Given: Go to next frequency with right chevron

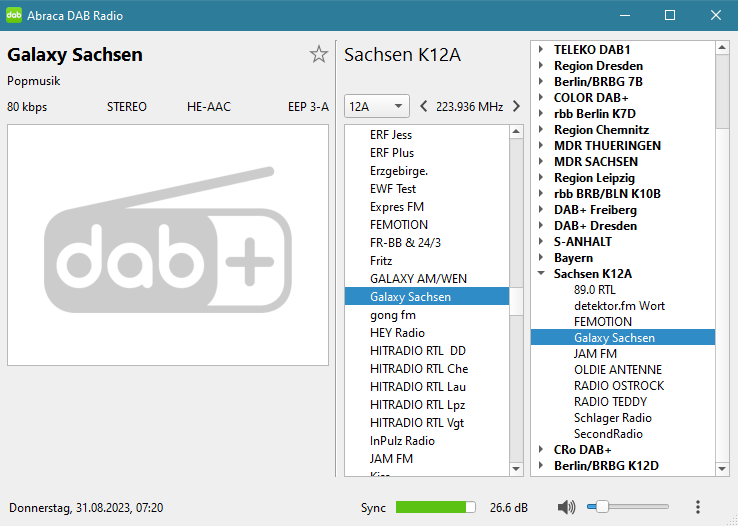Looking at the screenshot, I should (516, 106).
